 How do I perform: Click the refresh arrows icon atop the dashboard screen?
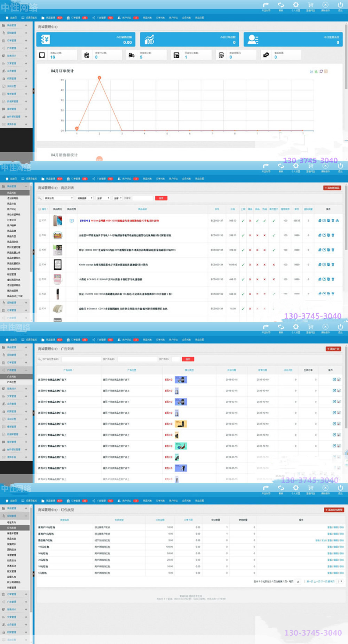pyautogui.click(x=281, y=5)
